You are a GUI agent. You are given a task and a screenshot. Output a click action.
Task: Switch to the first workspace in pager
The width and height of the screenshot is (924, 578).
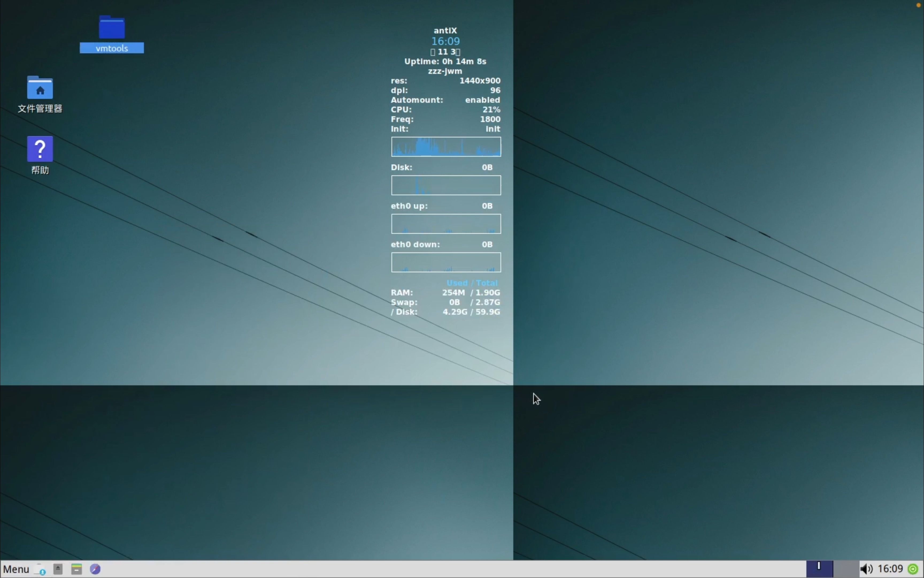[819, 569]
